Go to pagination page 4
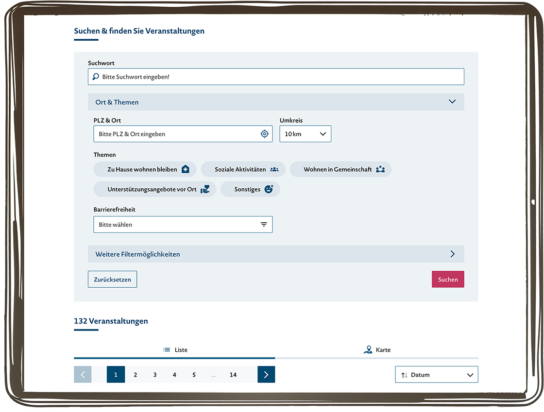 (x=175, y=375)
